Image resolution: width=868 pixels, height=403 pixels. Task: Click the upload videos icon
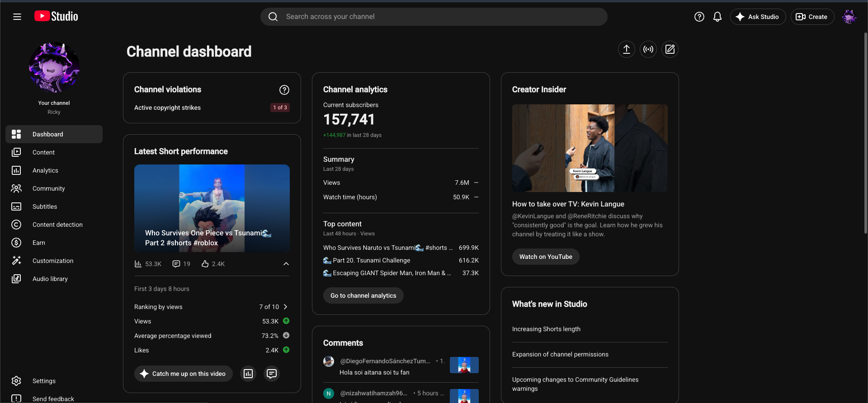coord(627,49)
